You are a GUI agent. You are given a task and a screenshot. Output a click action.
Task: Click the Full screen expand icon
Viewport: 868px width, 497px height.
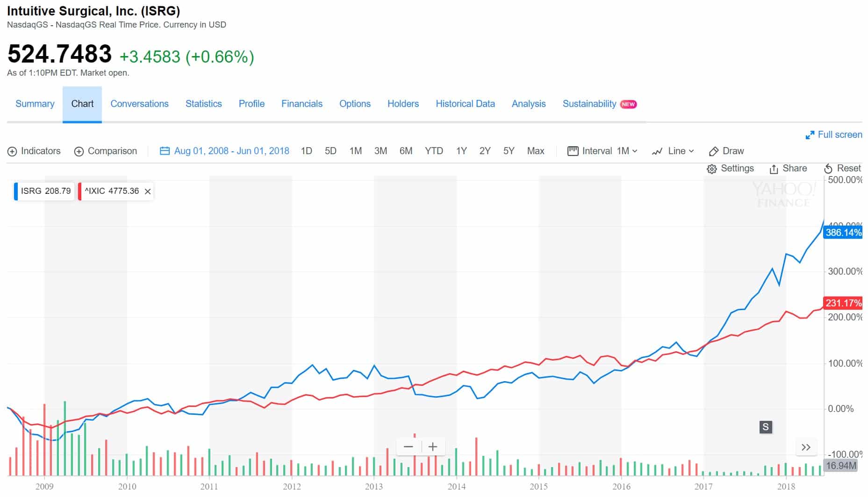810,135
